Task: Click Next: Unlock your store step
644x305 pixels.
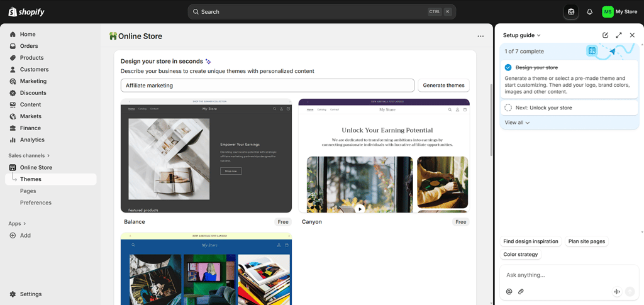Action: (x=569, y=108)
